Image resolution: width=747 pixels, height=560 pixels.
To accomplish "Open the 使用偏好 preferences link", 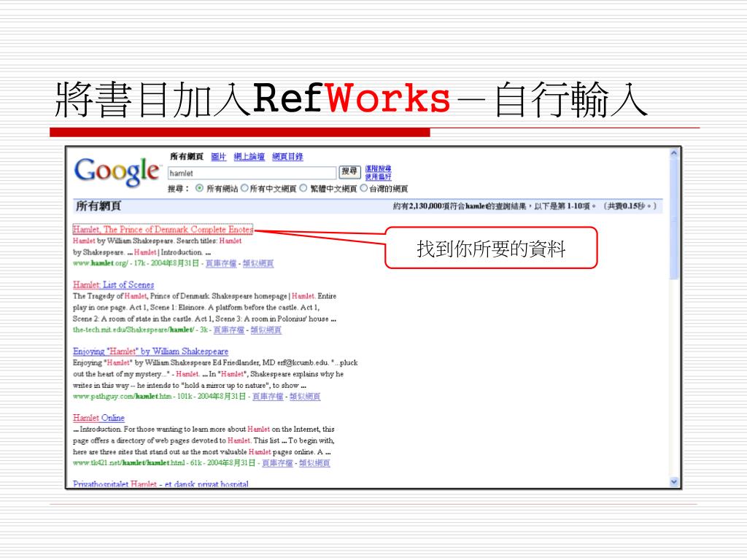I will point(379,177).
